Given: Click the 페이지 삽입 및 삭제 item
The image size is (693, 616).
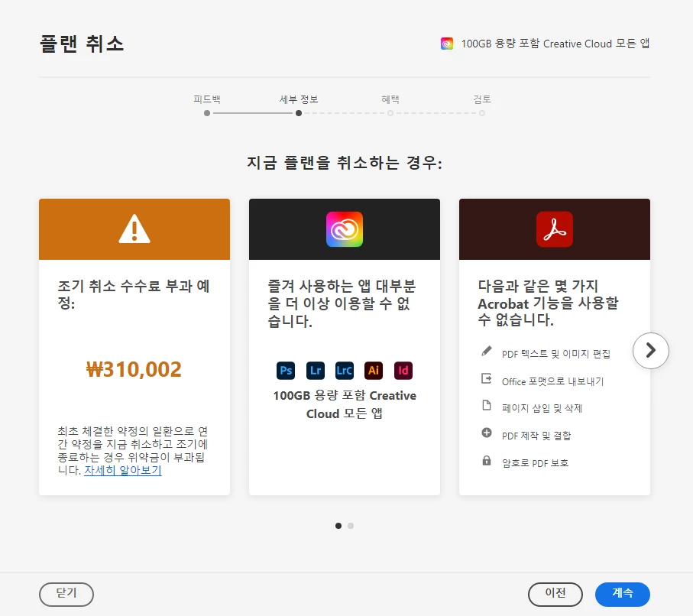Looking at the screenshot, I should click(x=542, y=408).
